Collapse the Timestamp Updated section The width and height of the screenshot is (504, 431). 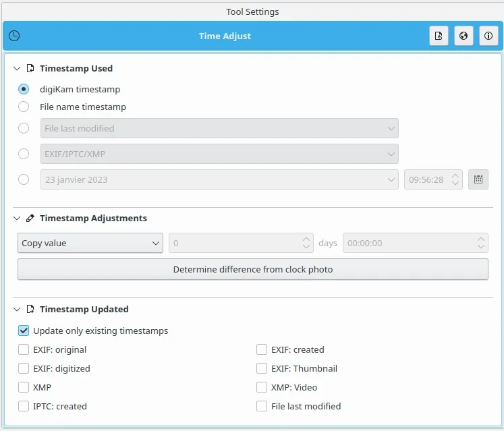(17, 310)
